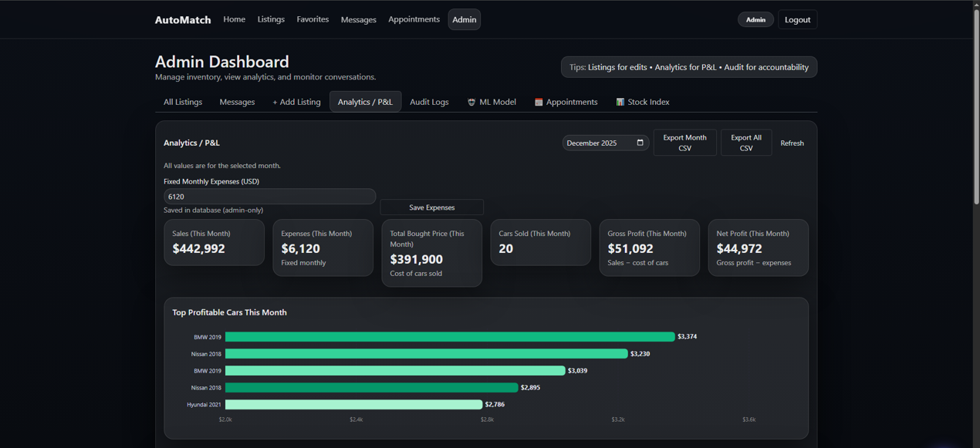
Task: Click the Appointments calendar icon in tabs
Action: (x=539, y=102)
